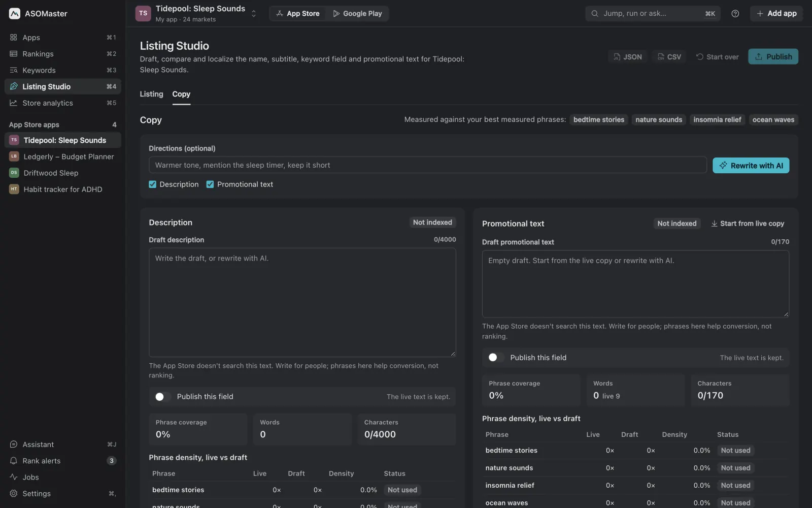Open Store analytics chart icon
Viewport: 812px width, 508px height.
pyautogui.click(x=14, y=103)
